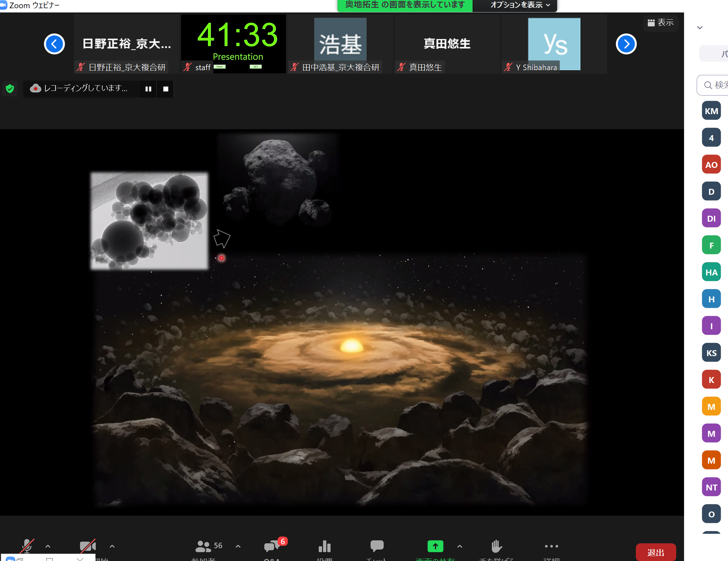Open the chat bubble icon
The image size is (728, 561).
(x=377, y=546)
